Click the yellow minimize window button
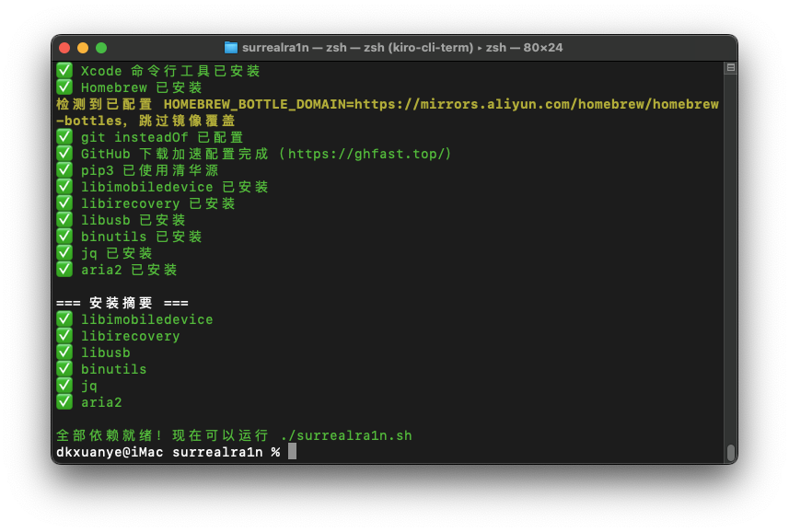The width and height of the screenshot is (789, 532). tap(83, 48)
